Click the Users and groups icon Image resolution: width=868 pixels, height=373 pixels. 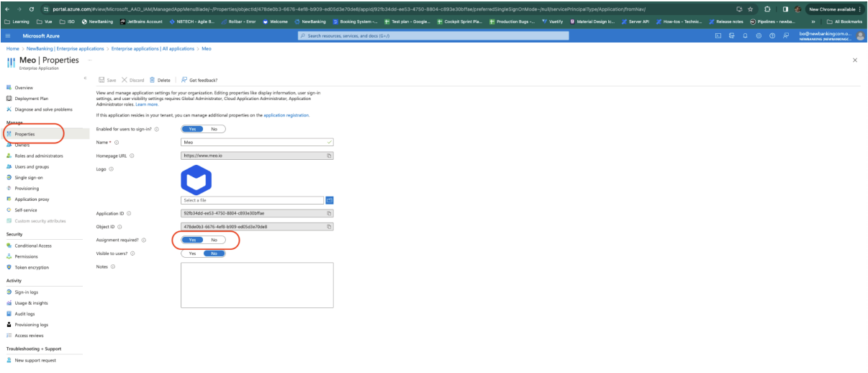[9, 166]
